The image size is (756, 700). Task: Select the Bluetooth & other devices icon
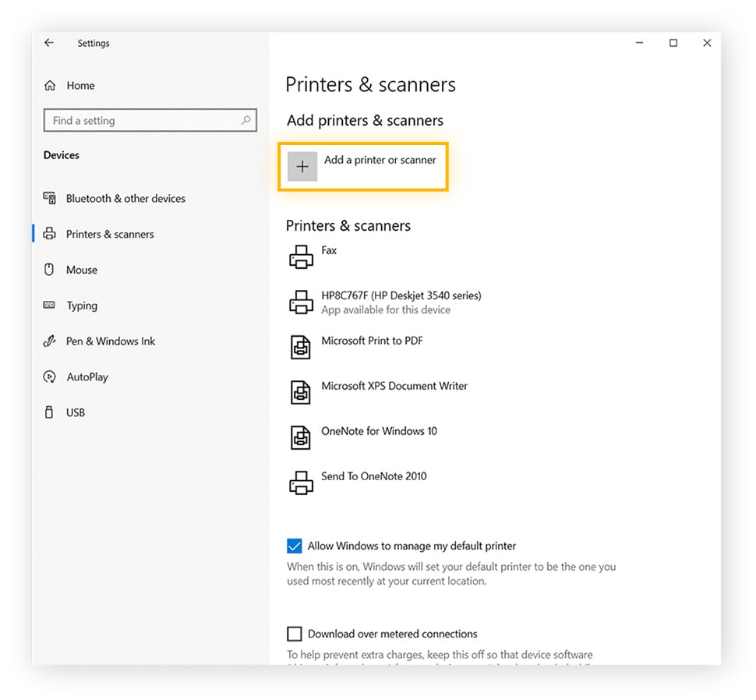(48, 199)
